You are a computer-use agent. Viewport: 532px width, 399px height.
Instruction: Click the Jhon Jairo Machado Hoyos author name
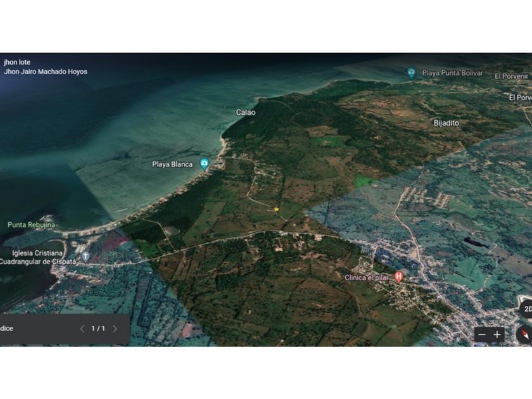pyautogui.click(x=46, y=72)
